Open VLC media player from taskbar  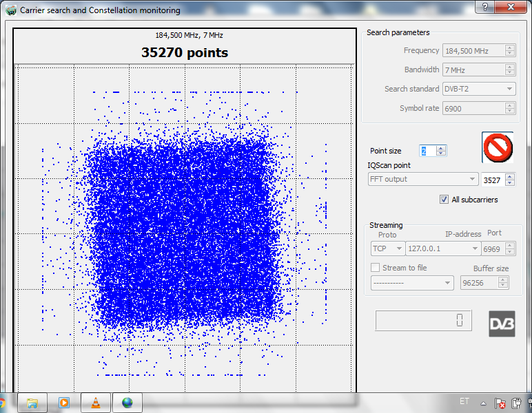tap(95, 403)
